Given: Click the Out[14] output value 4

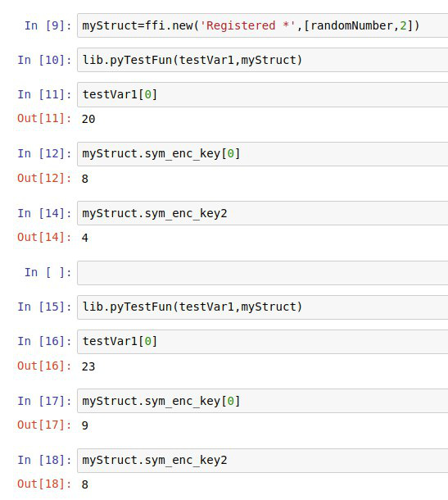Looking at the screenshot, I should click(84, 238).
